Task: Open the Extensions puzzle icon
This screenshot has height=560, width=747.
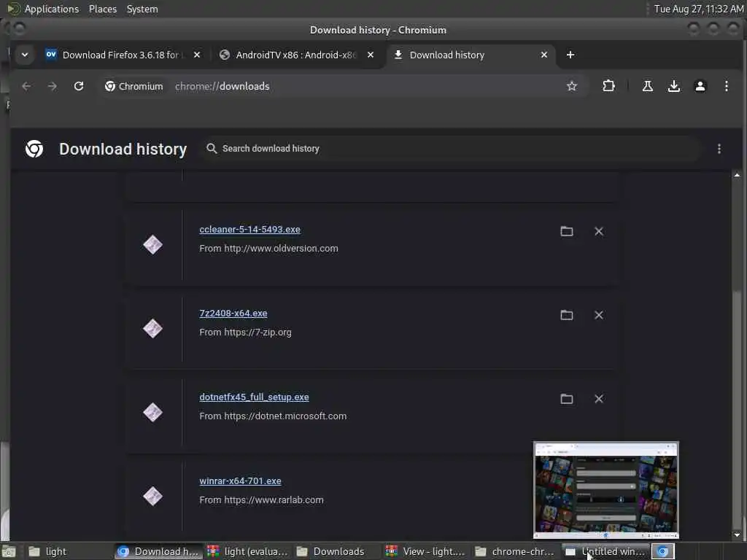Action: click(x=608, y=86)
